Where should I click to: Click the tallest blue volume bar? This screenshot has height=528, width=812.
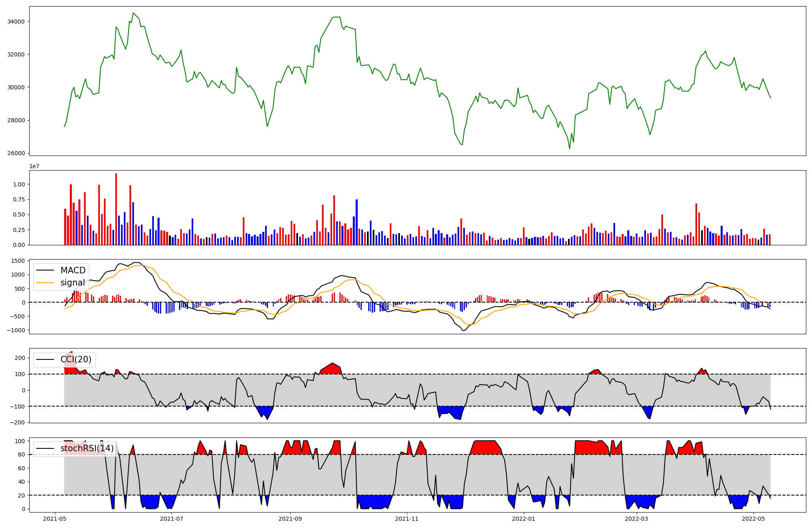tap(356, 222)
